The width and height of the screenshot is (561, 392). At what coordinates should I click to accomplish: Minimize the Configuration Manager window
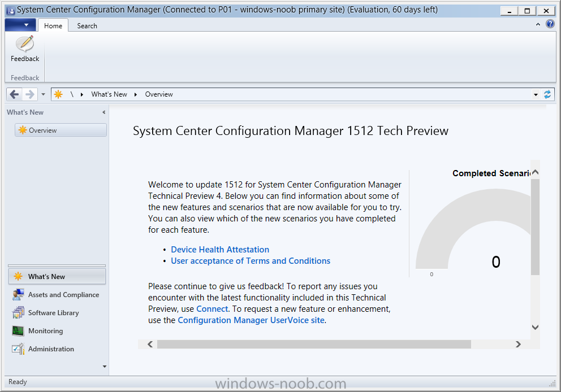coord(509,11)
